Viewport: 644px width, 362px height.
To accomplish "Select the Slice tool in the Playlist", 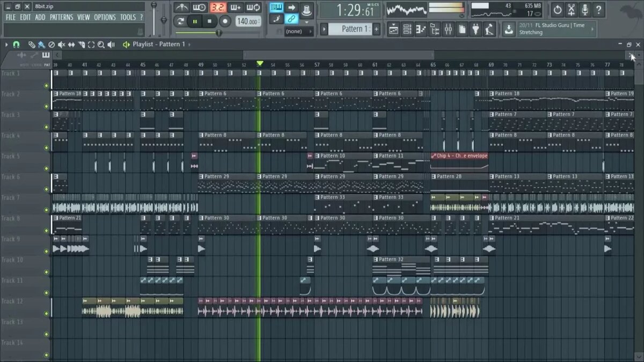I will tap(82, 44).
